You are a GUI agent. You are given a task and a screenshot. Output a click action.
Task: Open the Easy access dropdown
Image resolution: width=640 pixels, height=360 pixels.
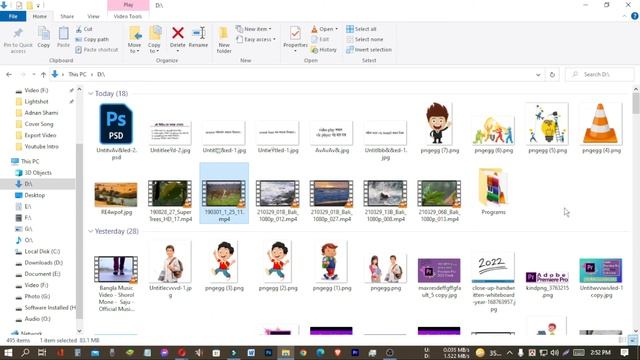[x=256, y=39]
